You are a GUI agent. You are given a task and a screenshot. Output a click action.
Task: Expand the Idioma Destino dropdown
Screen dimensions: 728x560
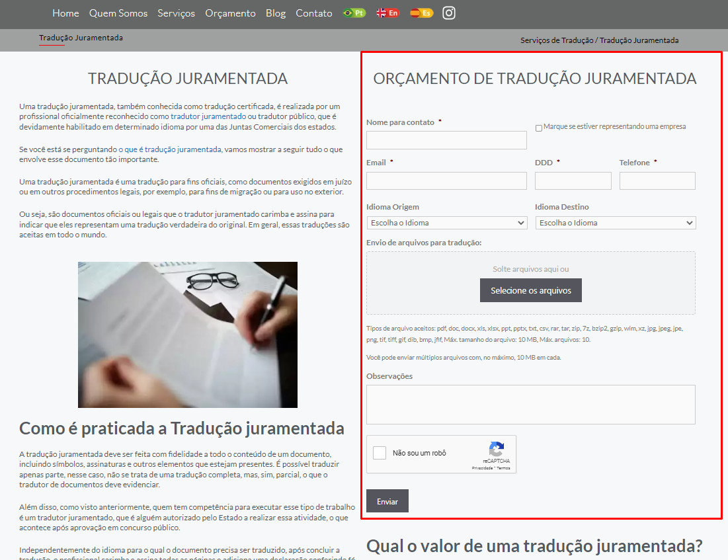point(615,223)
